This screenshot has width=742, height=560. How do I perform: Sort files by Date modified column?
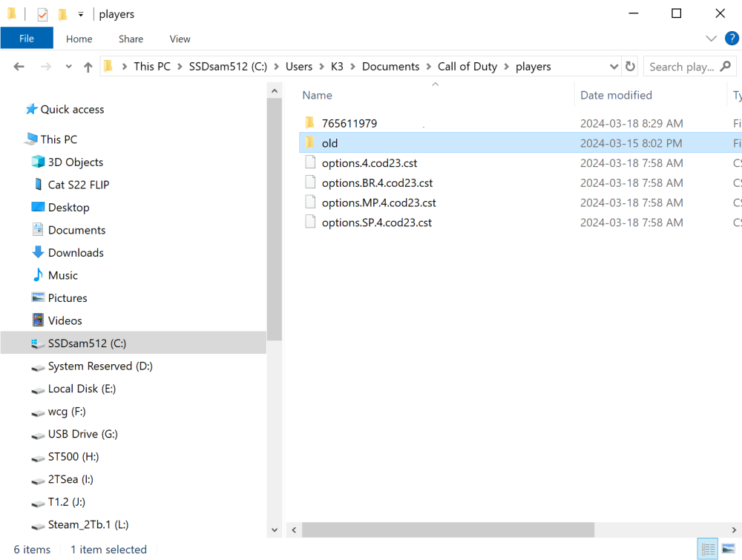point(616,95)
